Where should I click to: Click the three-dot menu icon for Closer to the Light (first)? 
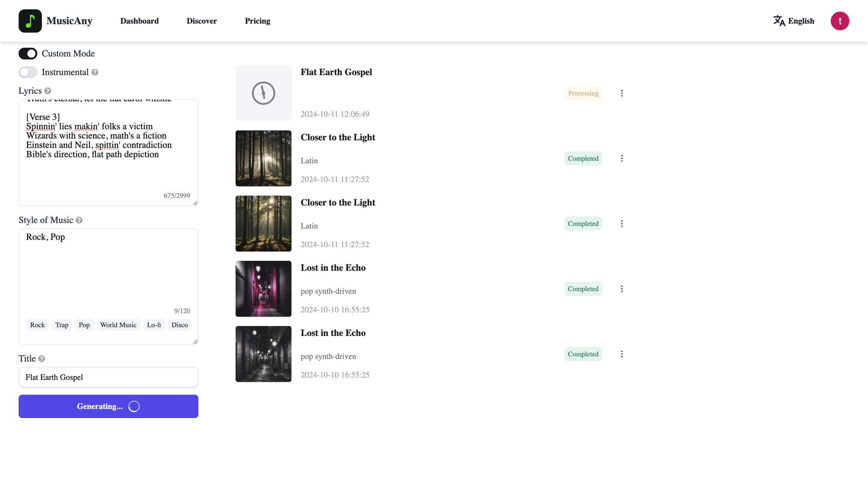click(622, 158)
